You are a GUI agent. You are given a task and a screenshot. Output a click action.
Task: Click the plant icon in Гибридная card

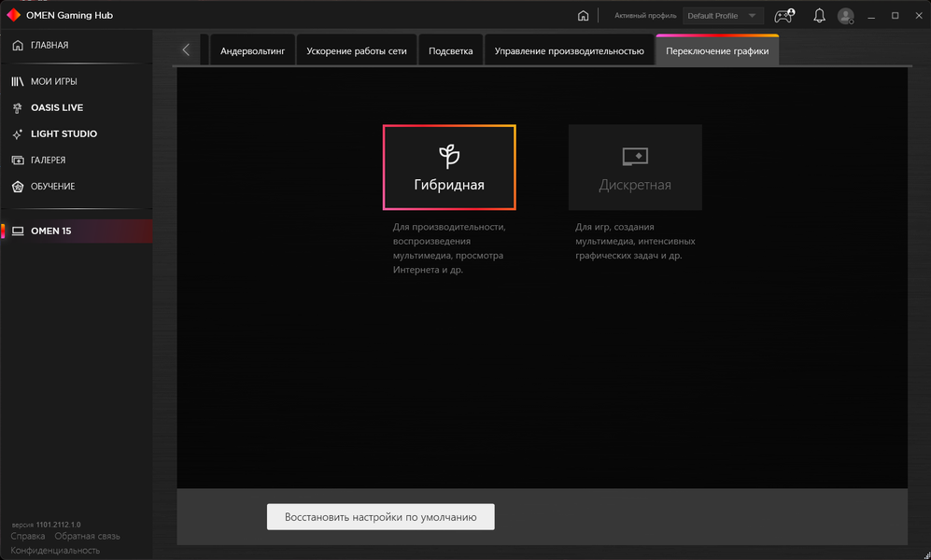coord(449,156)
